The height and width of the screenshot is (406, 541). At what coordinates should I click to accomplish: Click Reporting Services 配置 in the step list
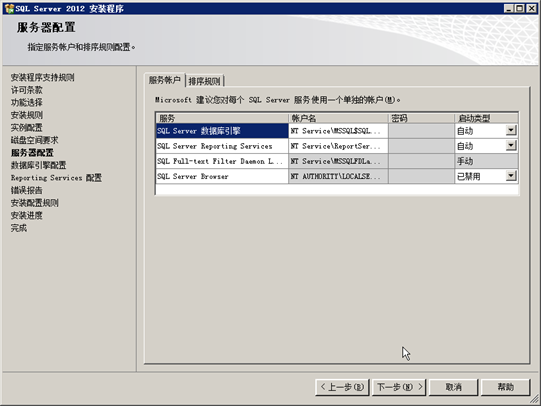pyautogui.click(x=56, y=178)
